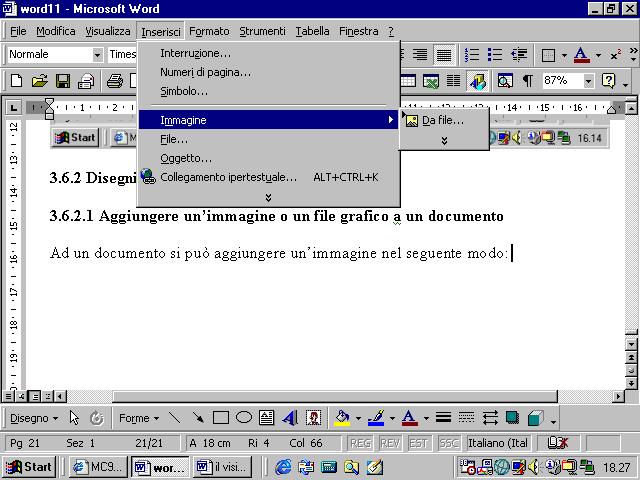Click the Windows Start button in taskbar

click(29, 467)
